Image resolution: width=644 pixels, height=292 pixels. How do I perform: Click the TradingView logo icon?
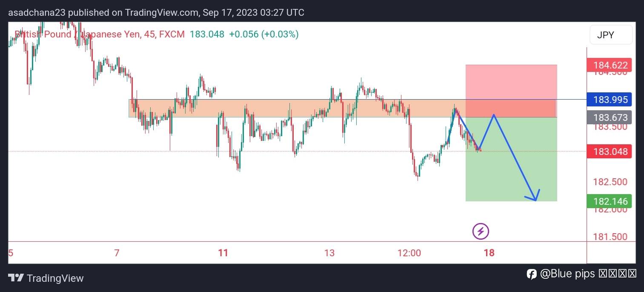[x=16, y=278]
